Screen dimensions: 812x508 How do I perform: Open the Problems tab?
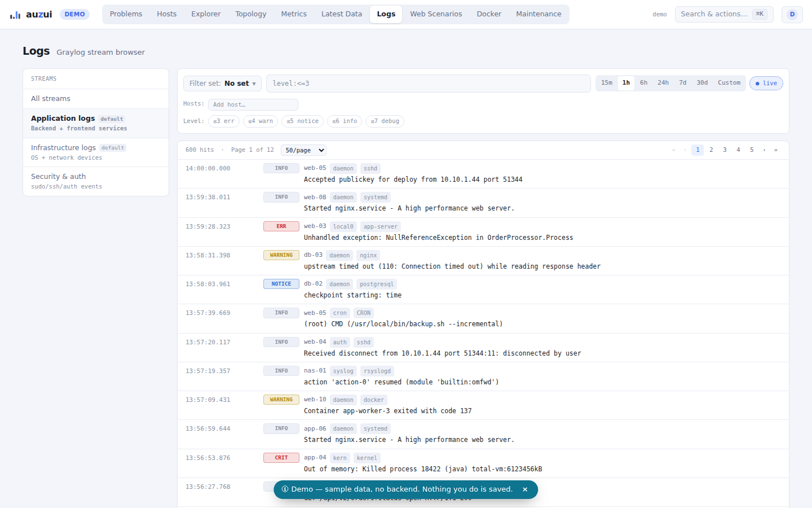coord(126,14)
